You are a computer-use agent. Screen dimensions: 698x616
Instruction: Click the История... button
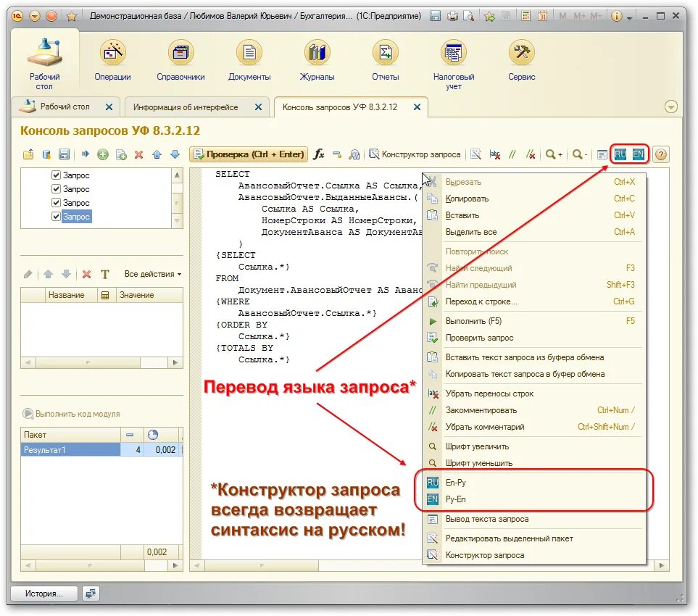coord(44,594)
